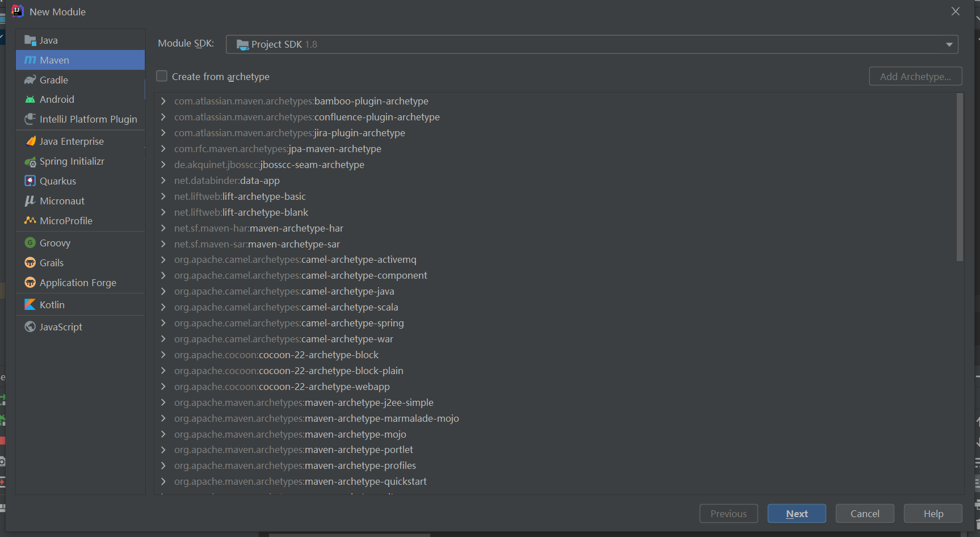Viewport: 980px width, 537px height.
Task: Select camel-archetype-scala row
Action: 555,307
